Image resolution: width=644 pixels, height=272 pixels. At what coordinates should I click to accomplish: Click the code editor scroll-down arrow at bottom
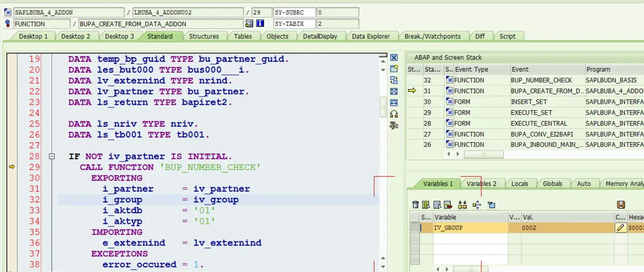[x=383, y=267]
